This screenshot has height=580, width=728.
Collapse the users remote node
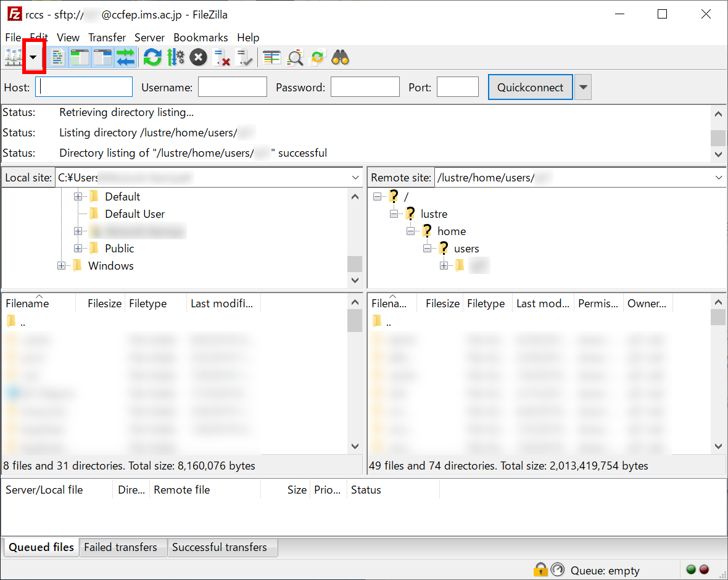[428, 249]
